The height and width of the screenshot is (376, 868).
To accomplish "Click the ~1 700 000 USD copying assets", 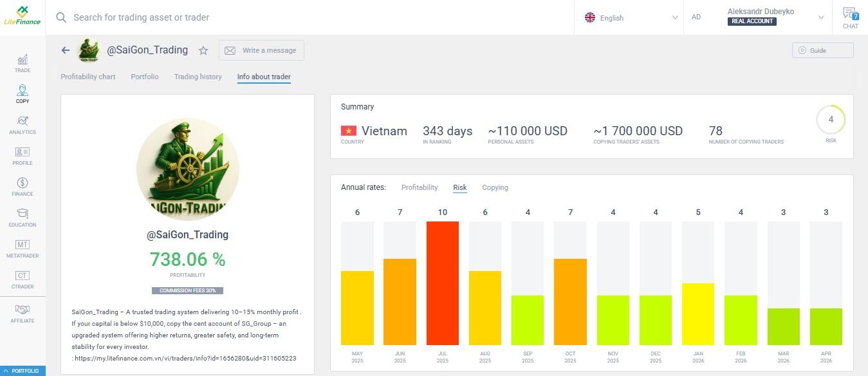I will click(x=638, y=131).
